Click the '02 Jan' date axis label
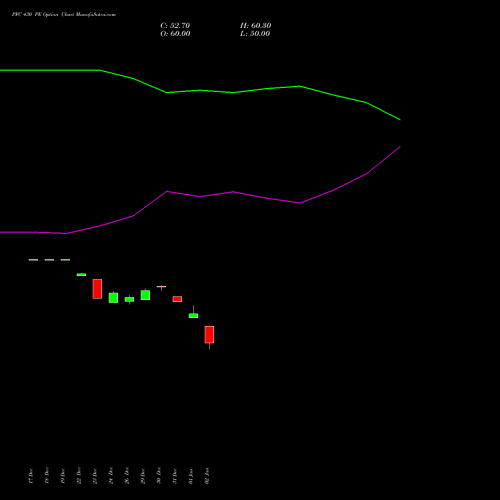Image resolution: width=500 pixels, height=500 pixels. [207, 476]
